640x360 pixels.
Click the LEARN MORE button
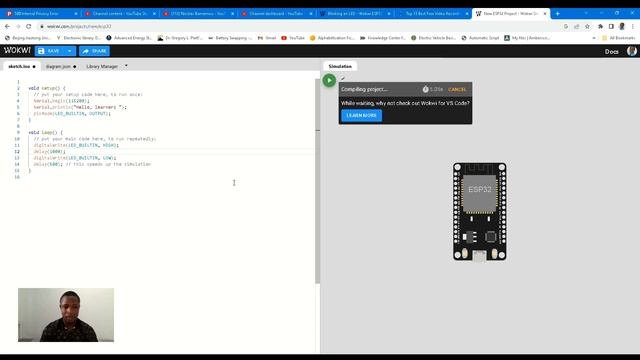(x=361, y=116)
